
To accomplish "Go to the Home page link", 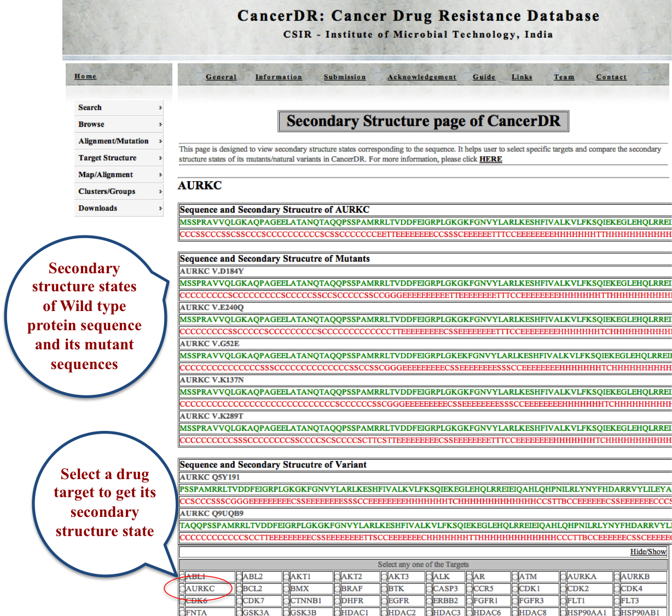I will pos(85,76).
